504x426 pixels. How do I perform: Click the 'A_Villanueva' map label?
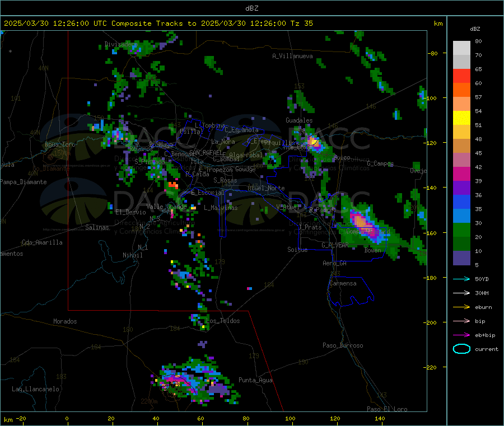tap(292, 56)
